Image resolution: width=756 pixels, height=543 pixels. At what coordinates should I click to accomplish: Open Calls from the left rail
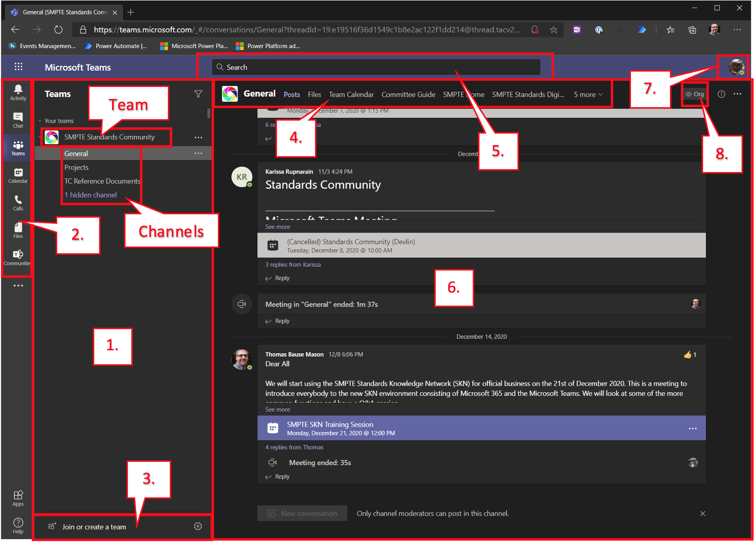(x=18, y=203)
